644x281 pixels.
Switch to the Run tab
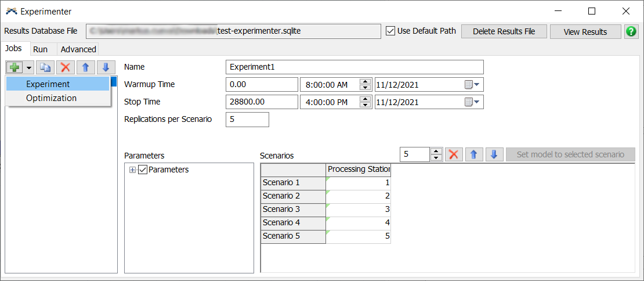(x=41, y=49)
